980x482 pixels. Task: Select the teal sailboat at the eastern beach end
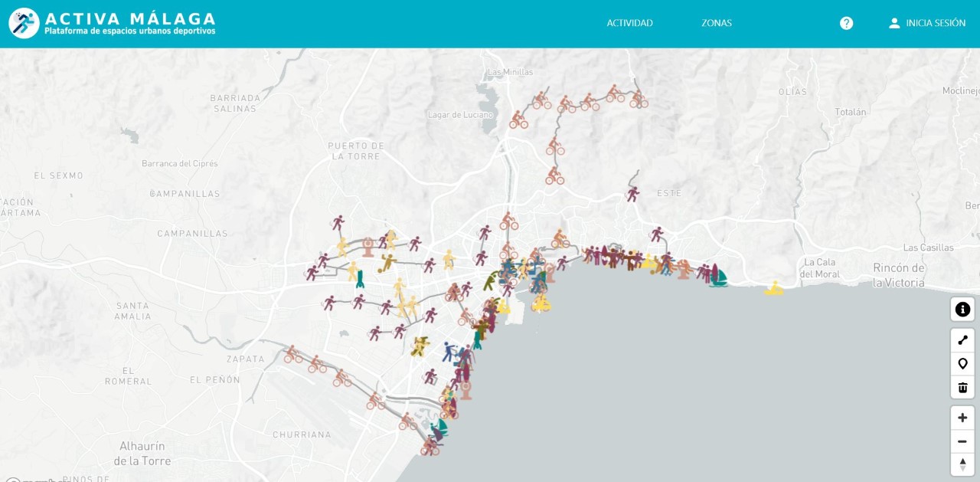pyautogui.click(x=717, y=276)
